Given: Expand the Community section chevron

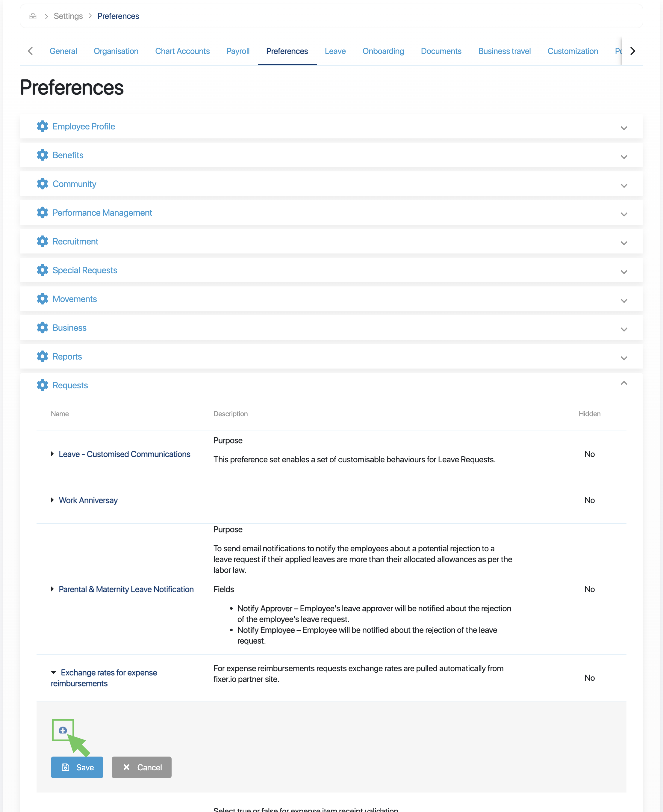Looking at the screenshot, I should click(x=624, y=186).
